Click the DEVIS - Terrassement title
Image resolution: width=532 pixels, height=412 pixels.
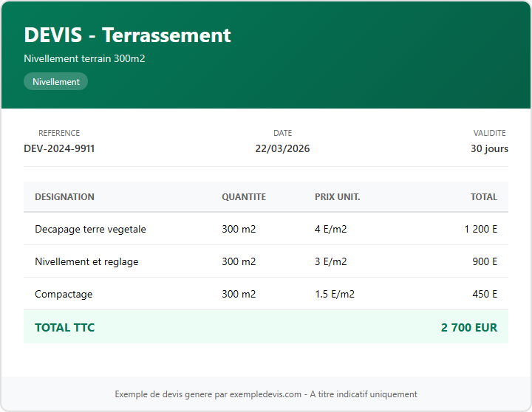tap(127, 35)
